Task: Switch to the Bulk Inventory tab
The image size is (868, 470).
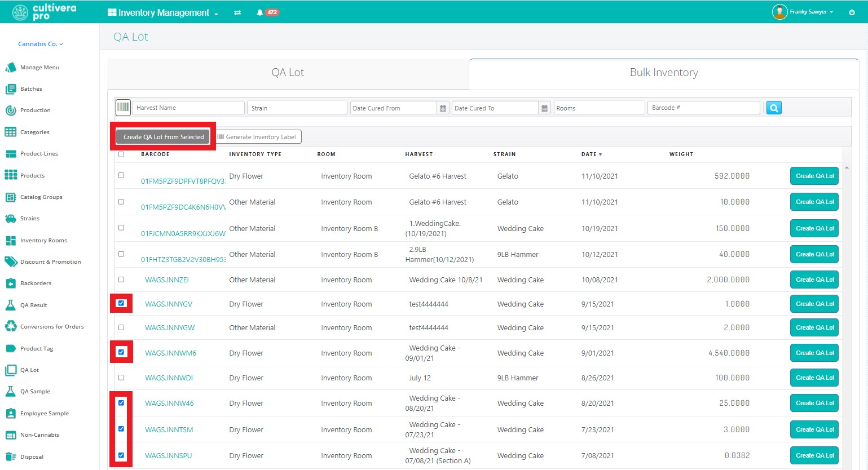Action: (664, 73)
